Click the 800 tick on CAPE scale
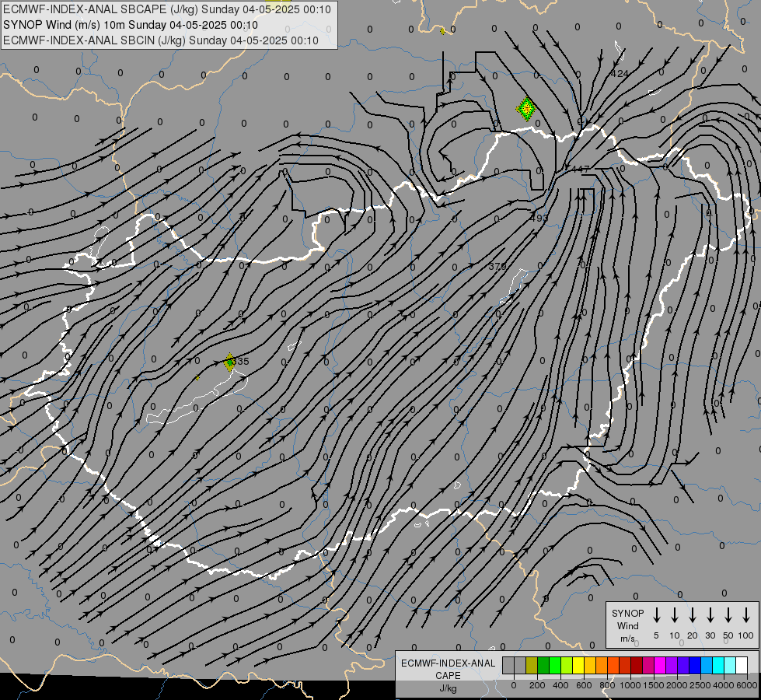Viewport: 761px width, 700px height. point(607,685)
